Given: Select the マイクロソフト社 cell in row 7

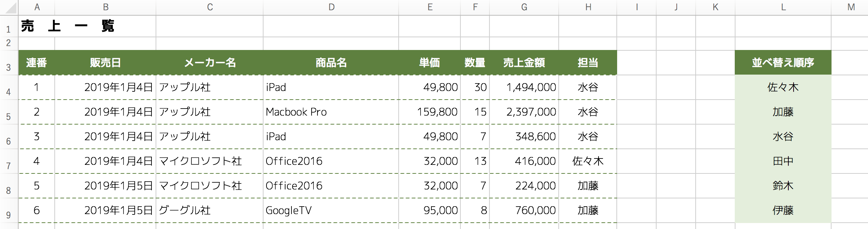Looking at the screenshot, I should coord(210,161).
